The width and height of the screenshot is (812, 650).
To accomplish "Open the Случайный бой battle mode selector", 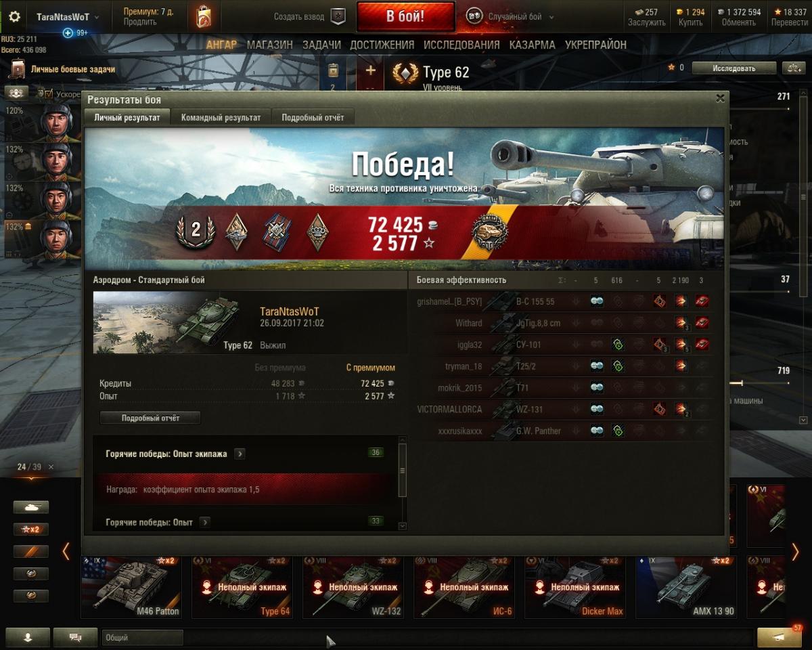I will pos(511,17).
